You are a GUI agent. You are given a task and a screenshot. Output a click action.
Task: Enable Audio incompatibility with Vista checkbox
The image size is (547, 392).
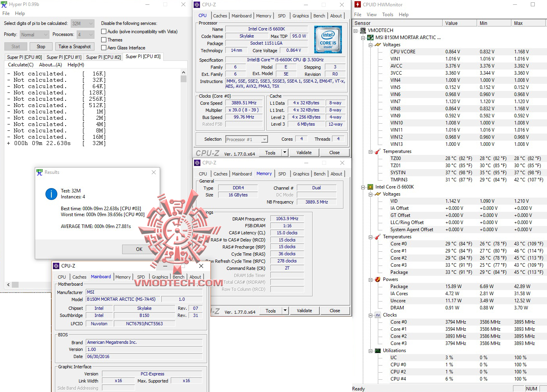tap(104, 32)
